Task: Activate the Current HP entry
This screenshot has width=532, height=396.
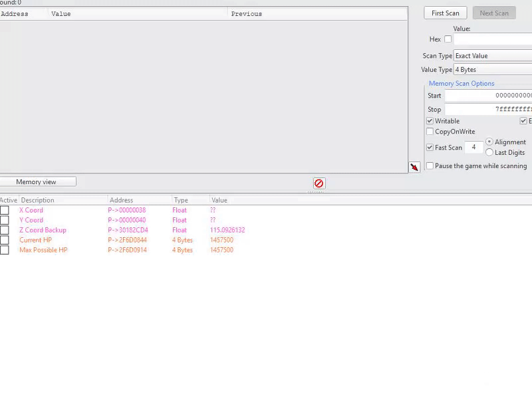Action: [x=4, y=240]
